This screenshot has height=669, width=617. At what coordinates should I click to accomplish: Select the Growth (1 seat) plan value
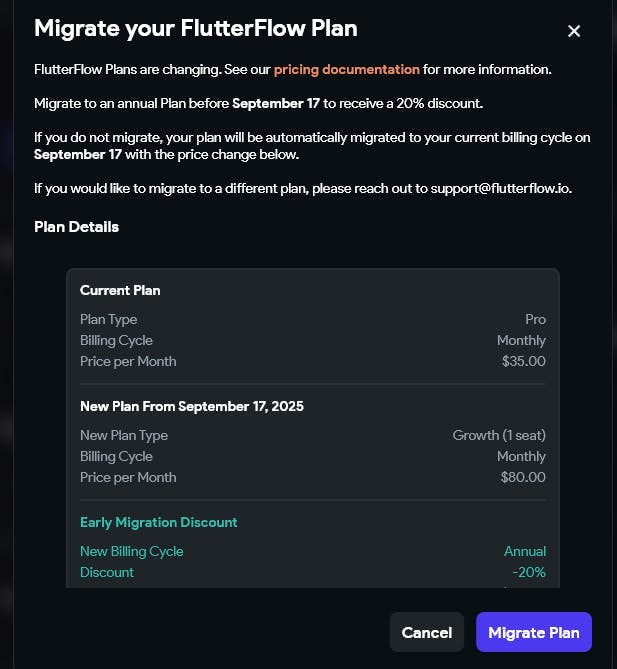pyautogui.click(x=499, y=435)
